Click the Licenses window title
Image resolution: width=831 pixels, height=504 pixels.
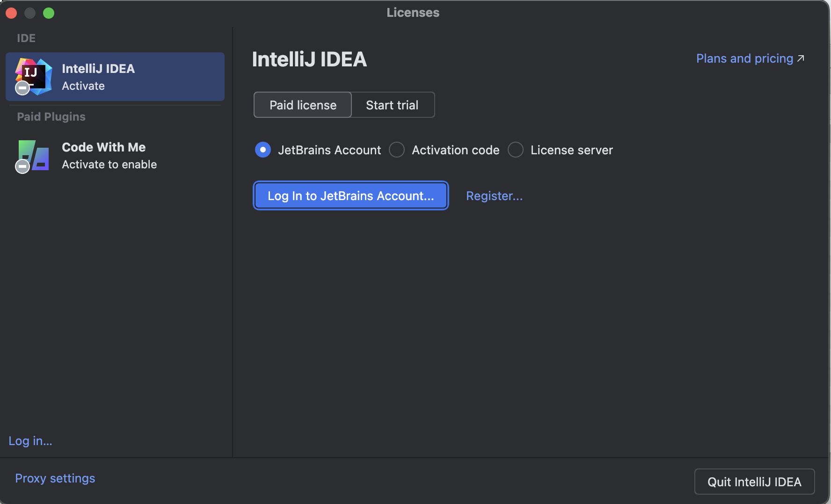click(413, 13)
